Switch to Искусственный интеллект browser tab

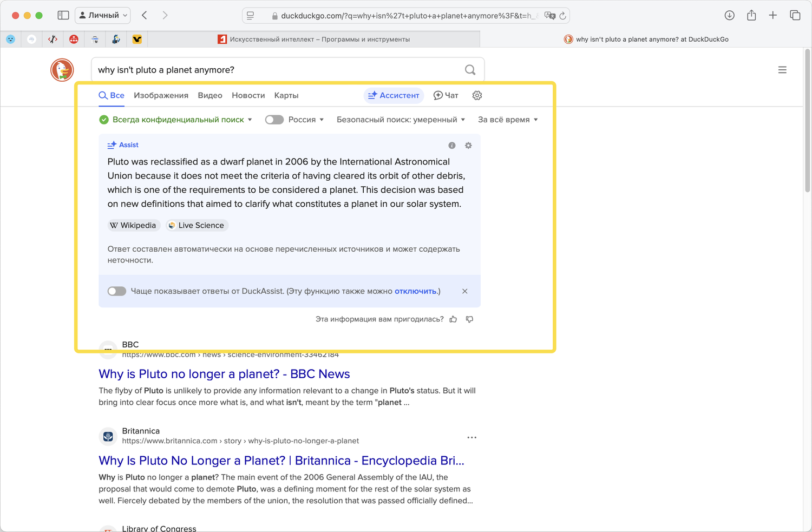point(313,39)
